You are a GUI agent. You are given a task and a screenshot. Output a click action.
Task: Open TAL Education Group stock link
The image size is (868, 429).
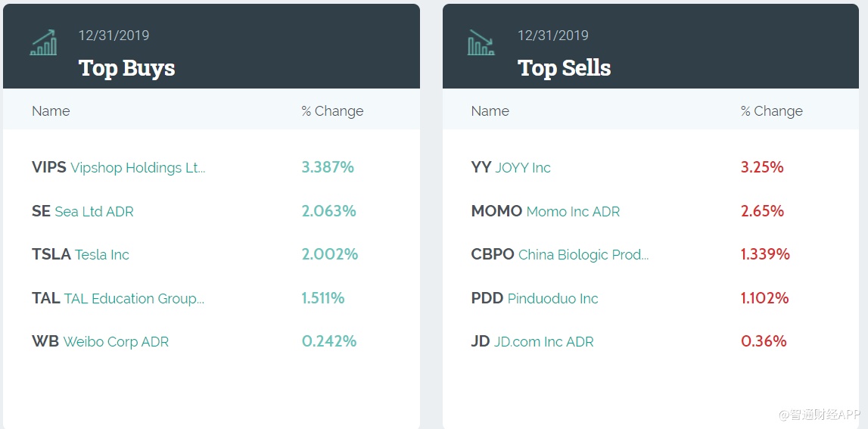(x=118, y=299)
